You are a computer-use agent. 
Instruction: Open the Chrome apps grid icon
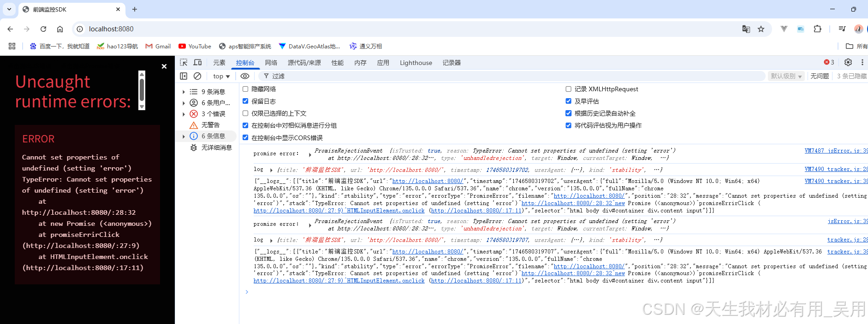[x=12, y=46]
